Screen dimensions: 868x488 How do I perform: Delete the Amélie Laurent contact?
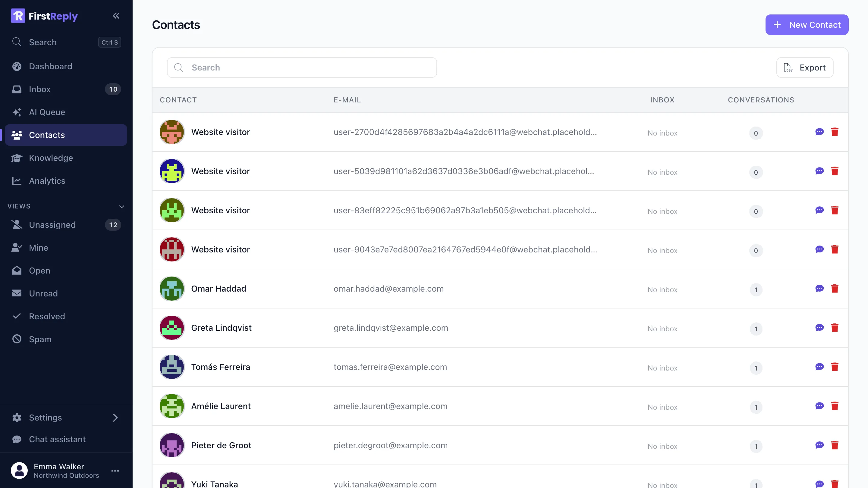(835, 406)
